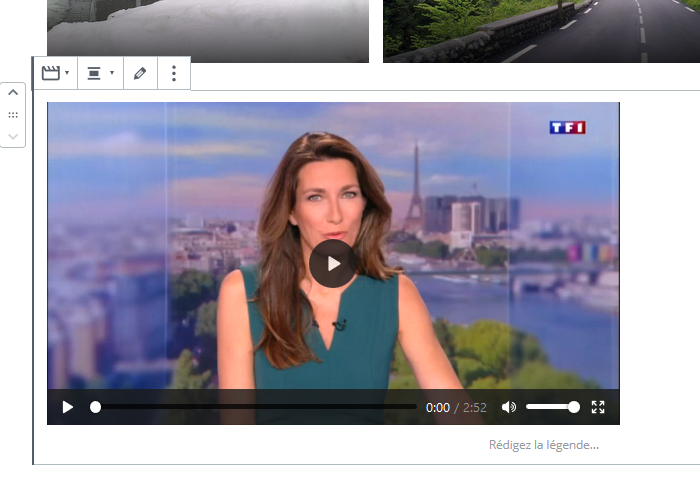Click the play icon in the control bar

point(68,407)
